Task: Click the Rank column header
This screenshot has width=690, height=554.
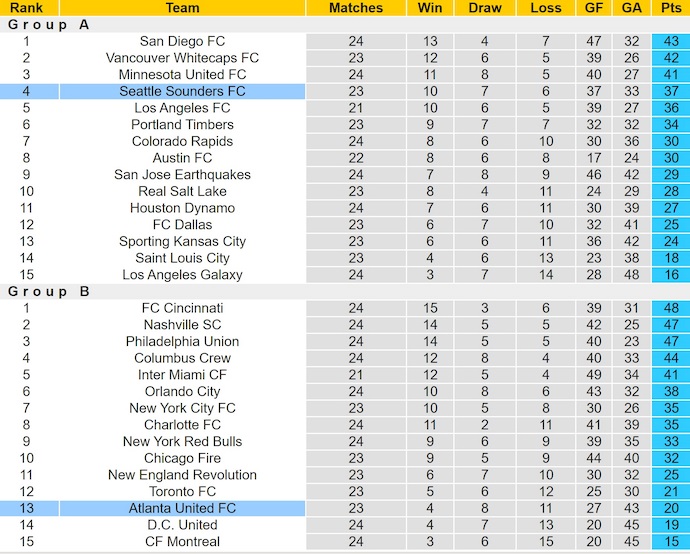Action: (x=25, y=8)
